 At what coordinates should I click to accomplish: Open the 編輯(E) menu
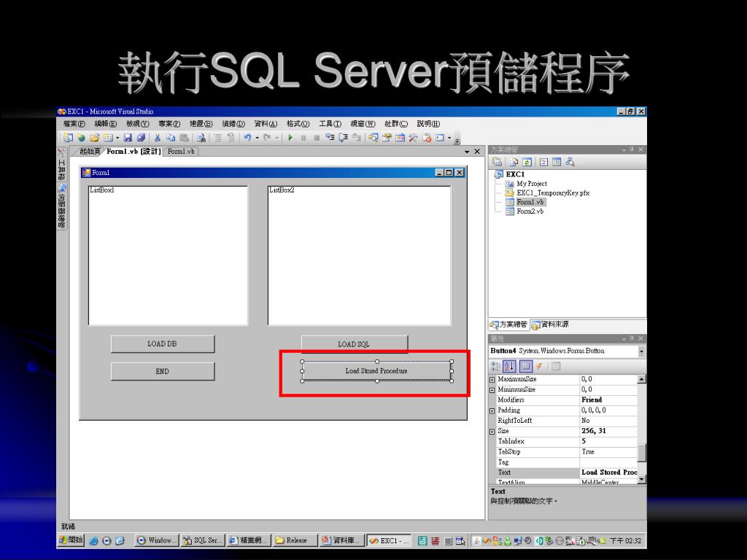click(x=105, y=124)
